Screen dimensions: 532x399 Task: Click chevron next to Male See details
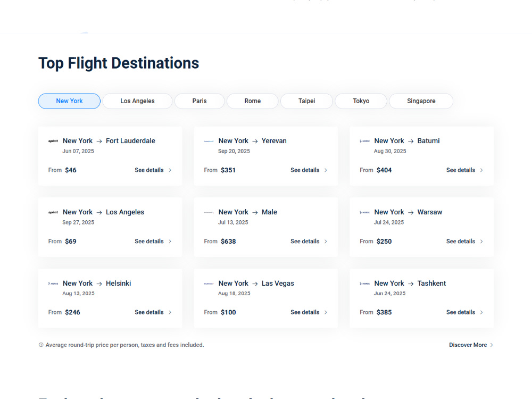(x=326, y=241)
